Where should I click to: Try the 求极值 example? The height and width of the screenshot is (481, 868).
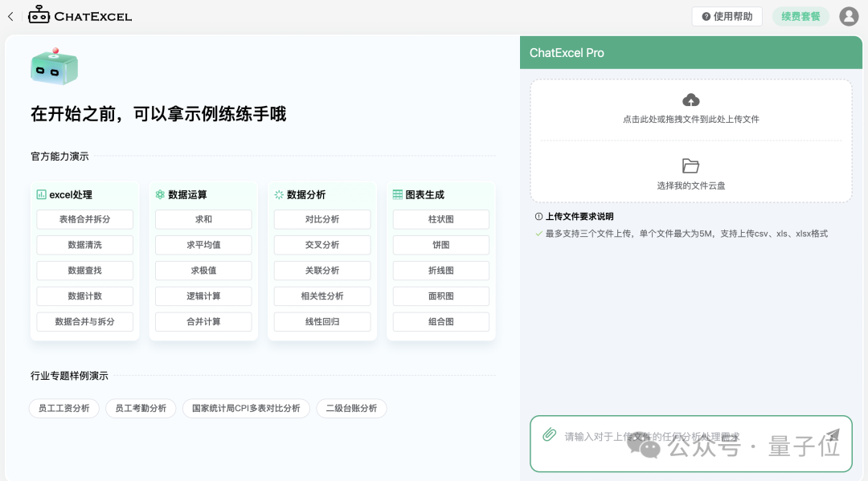click(x=203, y=271)
